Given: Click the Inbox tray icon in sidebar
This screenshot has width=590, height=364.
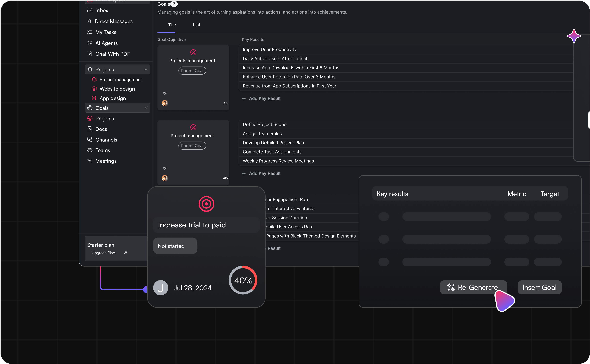Looking at the screenshot, I should click(90, 10).
